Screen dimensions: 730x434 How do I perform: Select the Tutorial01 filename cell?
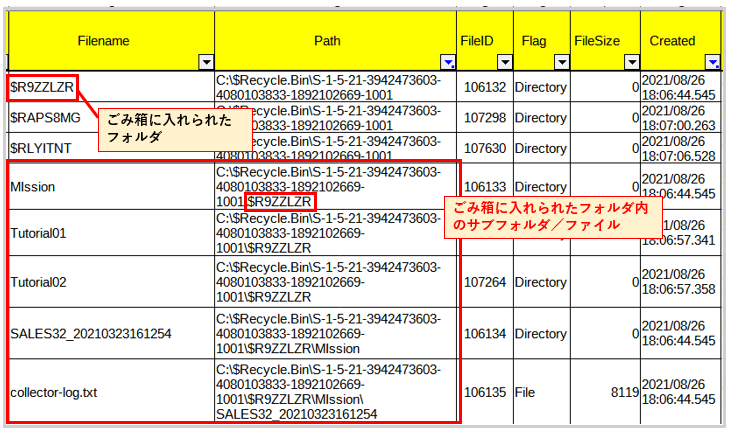(x=111, y=233)
